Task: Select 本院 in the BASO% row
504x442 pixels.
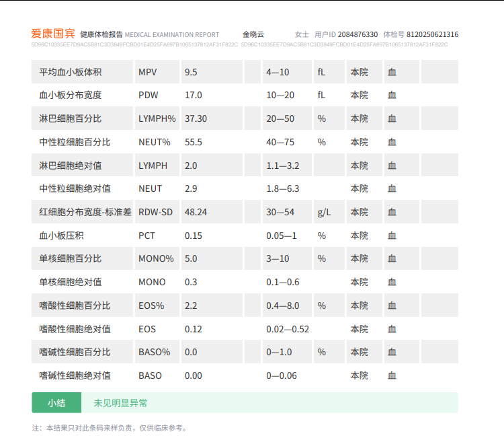Action: (360, 352)
